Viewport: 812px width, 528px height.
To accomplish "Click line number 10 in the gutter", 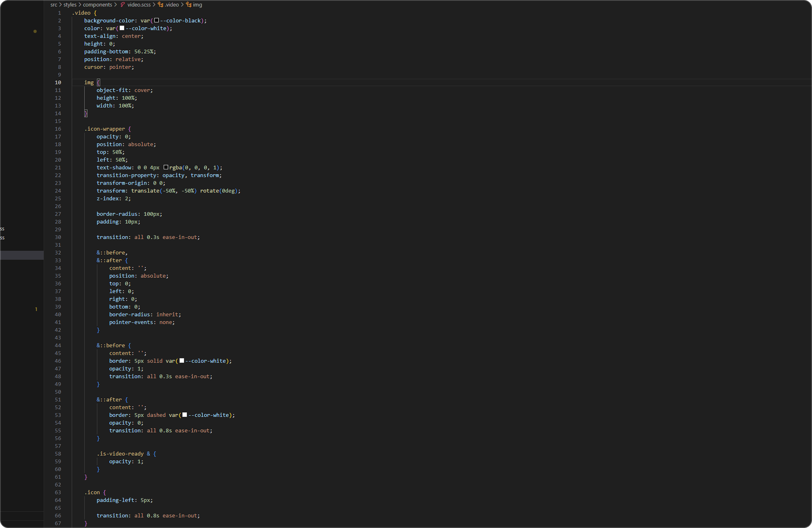I will click(58, 82).
